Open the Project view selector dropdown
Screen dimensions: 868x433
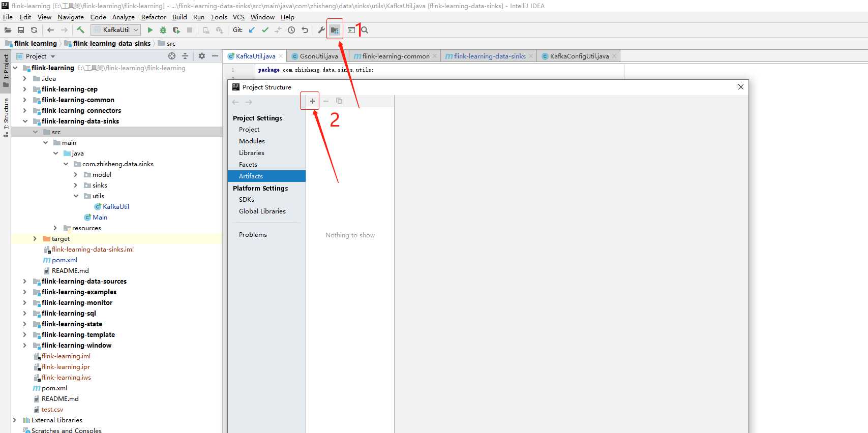click(53, 56)
